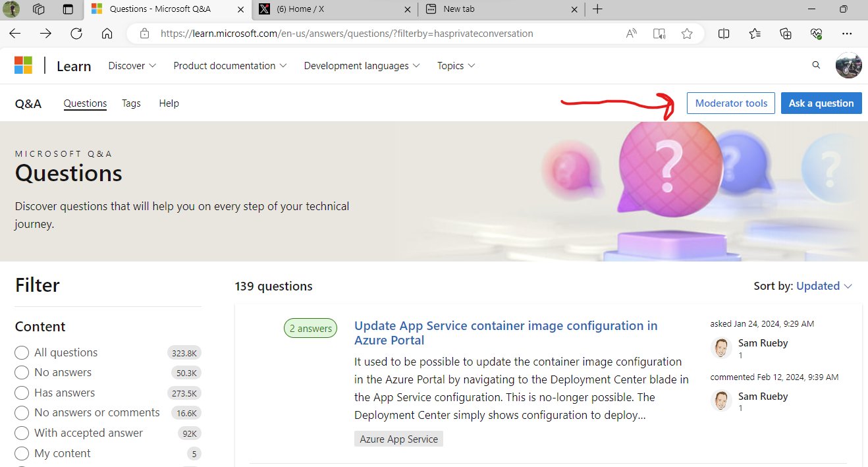Screen dimensions: 868x467
Task: Add page to favorites star icon
Action: (687, 34)
